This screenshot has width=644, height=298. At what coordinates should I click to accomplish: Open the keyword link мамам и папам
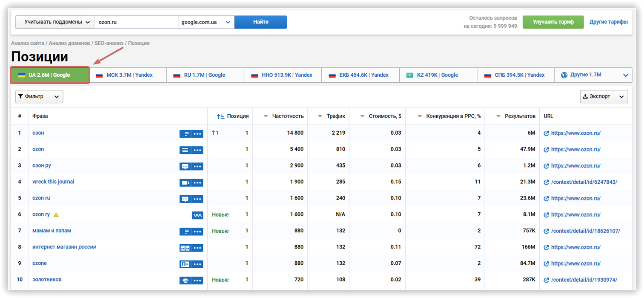(52, 231)
